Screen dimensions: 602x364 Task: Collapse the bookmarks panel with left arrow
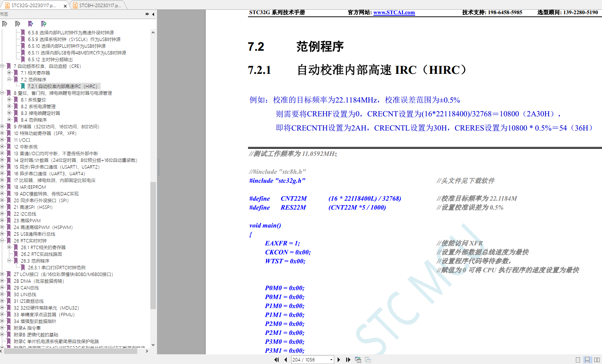click(x=153, y=14)
